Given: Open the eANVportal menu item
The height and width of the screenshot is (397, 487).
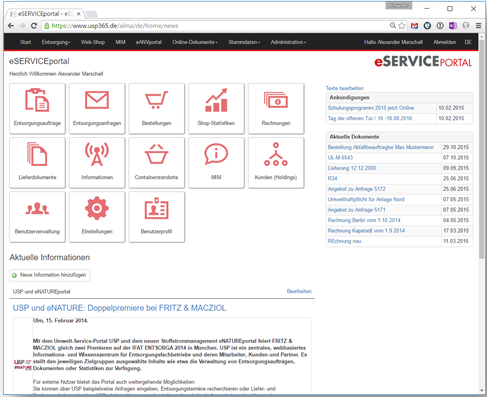Looking at the screenshot, I should click(x=149, y=42).
